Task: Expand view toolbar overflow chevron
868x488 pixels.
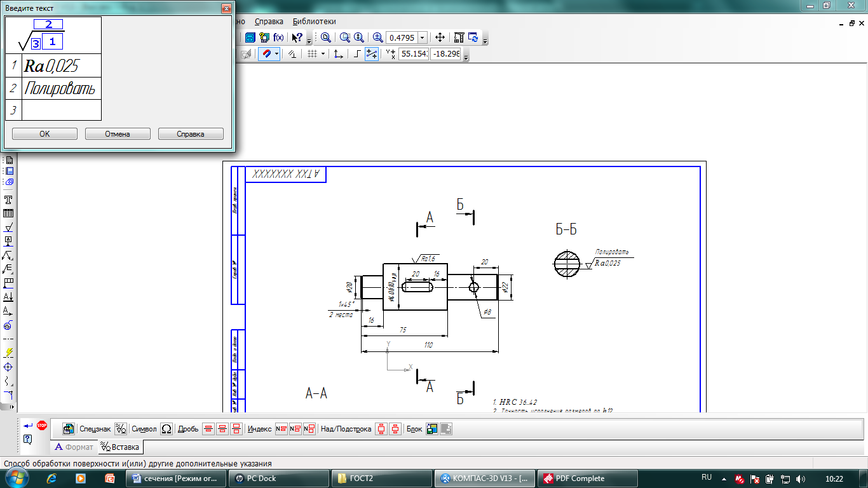Action: click(486, 41)
